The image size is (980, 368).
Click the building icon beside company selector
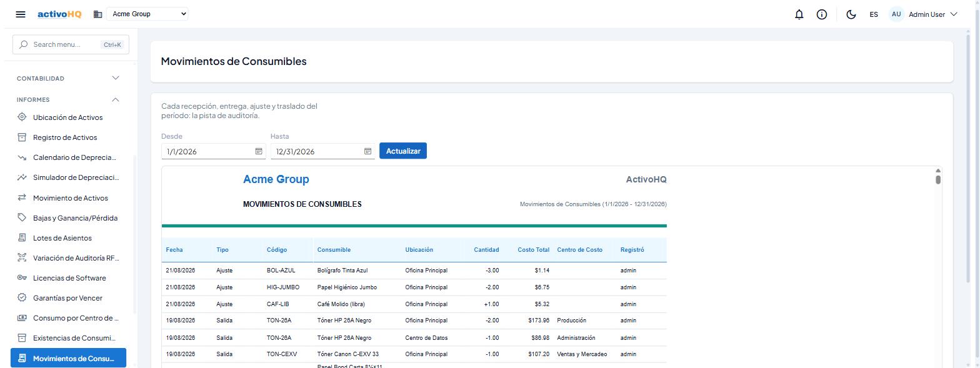pos(98,14)
